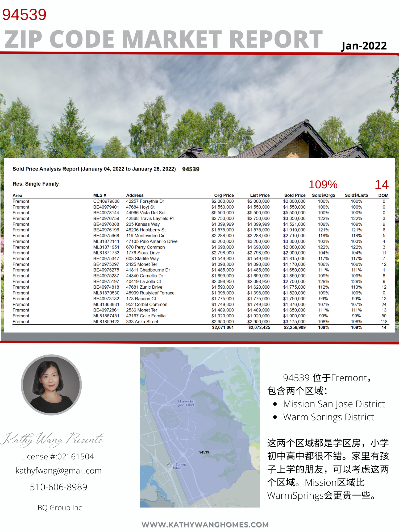Click the large red 109% figure
The width and height of the screenshot is (399, 532).
point(323,185)
